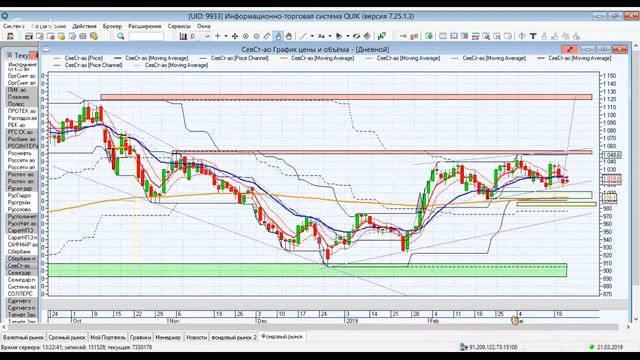Image resolution: width=640 pixels, height=360 pixels.
Task: Select the Aa text label tool
Action: pos(321,36)
